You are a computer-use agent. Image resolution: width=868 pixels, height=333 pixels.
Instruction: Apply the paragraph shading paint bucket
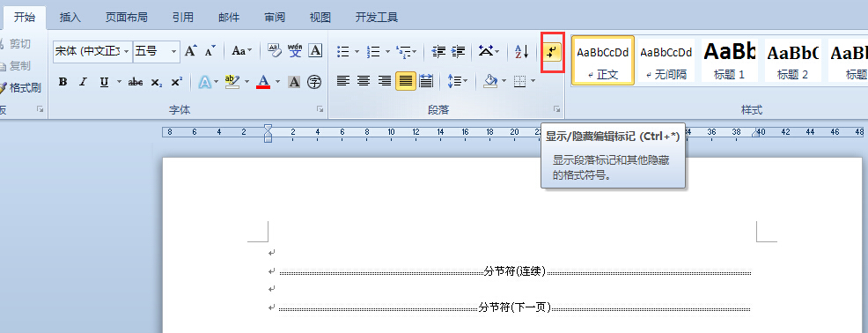490,81
